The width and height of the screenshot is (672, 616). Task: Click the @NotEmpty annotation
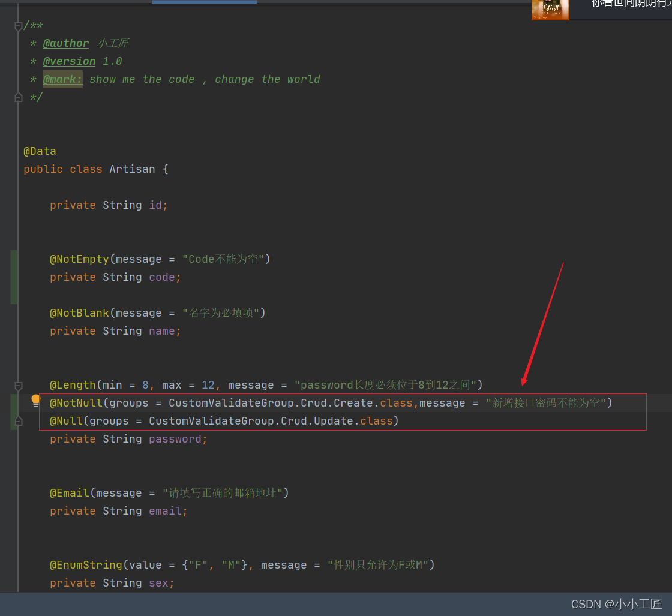click(79, 259)
